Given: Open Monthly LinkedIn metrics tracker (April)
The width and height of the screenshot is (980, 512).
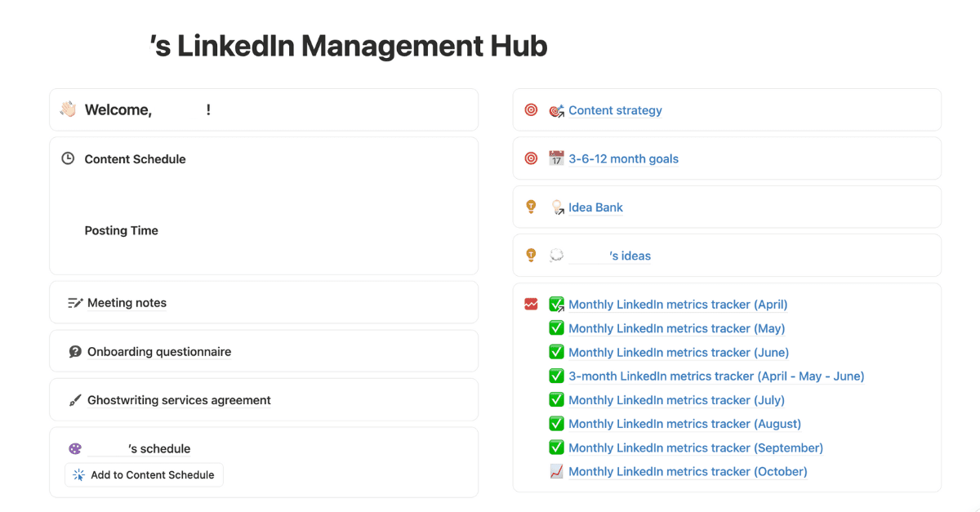Looking at the screenshot, I should coord(678,304).
